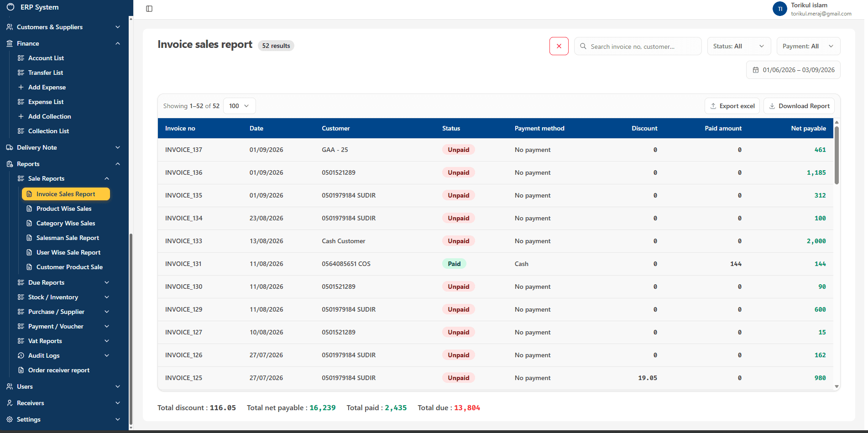Viewport: 868px width, 433px height.
Task: Click the Download Report arrow icon
Action: pos(772,106)
